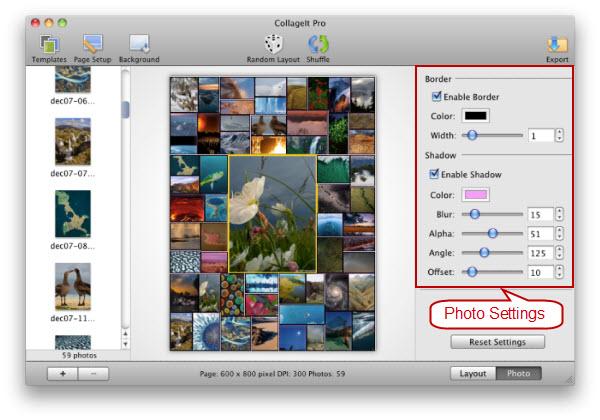600x420 pixels.
Task: Click the add photo plus button
Action: pos(63,374)
